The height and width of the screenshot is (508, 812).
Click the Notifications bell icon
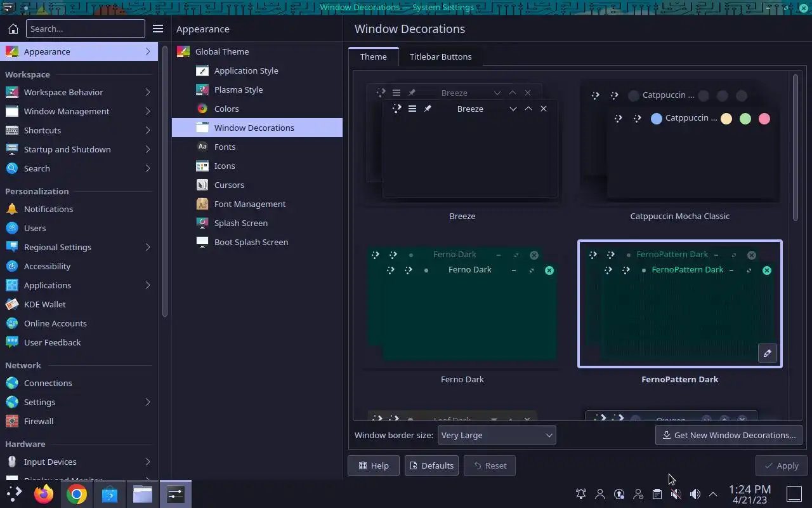click(11, 209)
